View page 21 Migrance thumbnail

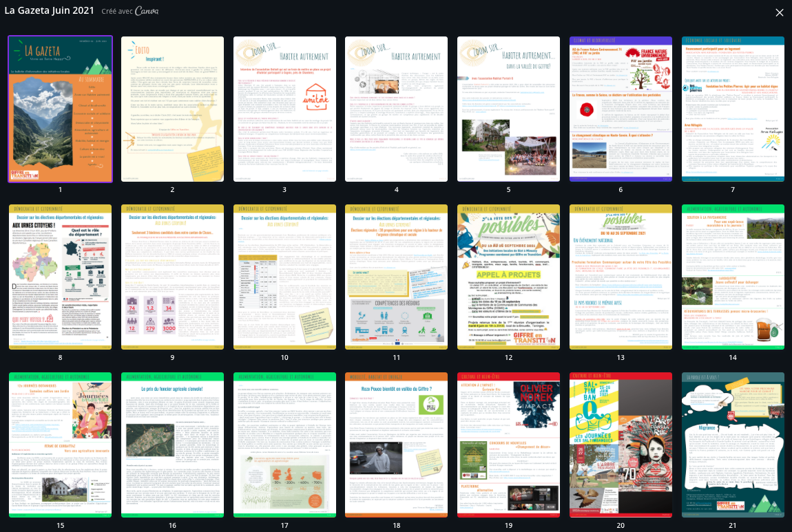[x=733, y=445]
